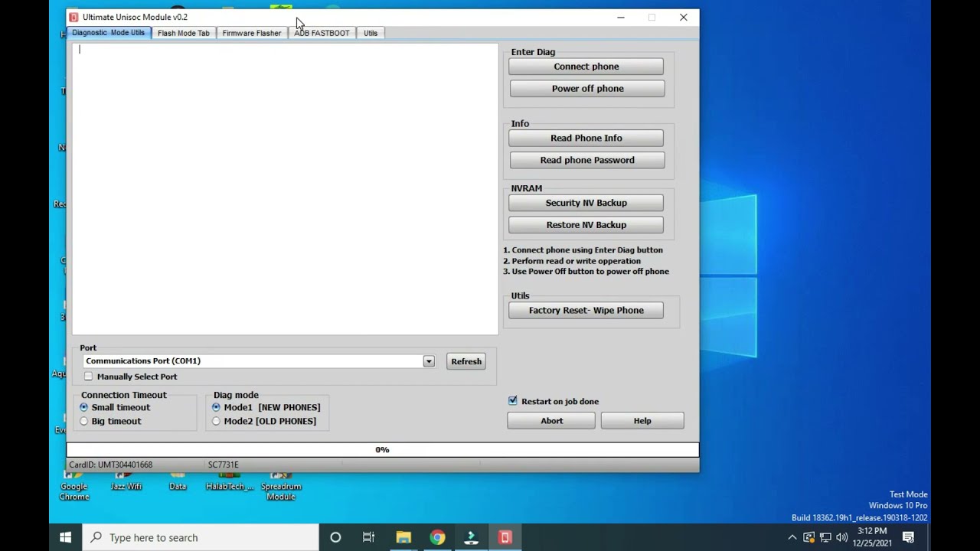
Task: Click CardID: UMT304401668 status text
Action: coord(111,465)
